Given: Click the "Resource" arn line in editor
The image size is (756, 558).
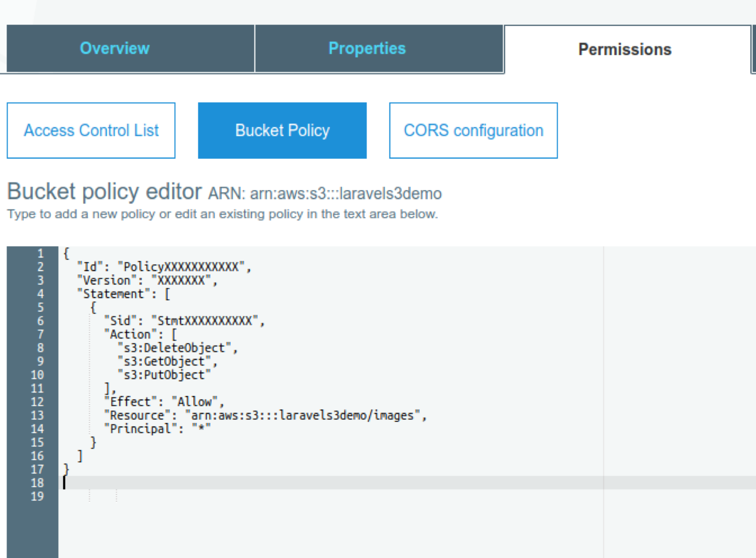Looking at the screenshot, I should coord(265,415).
